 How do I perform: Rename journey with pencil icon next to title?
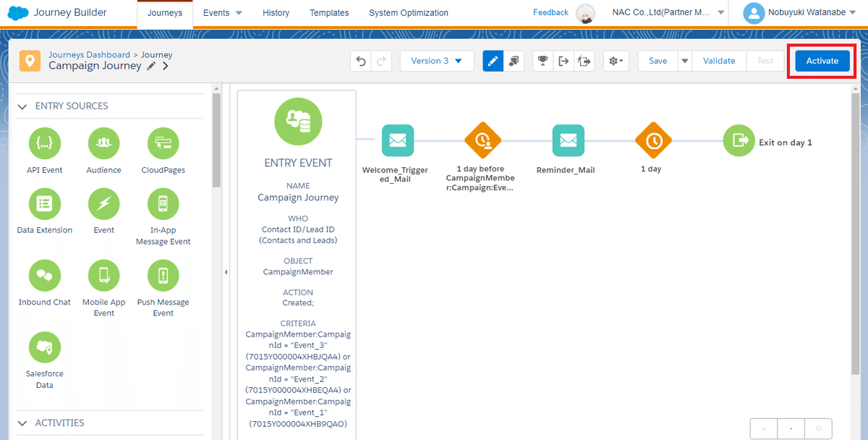151,66
